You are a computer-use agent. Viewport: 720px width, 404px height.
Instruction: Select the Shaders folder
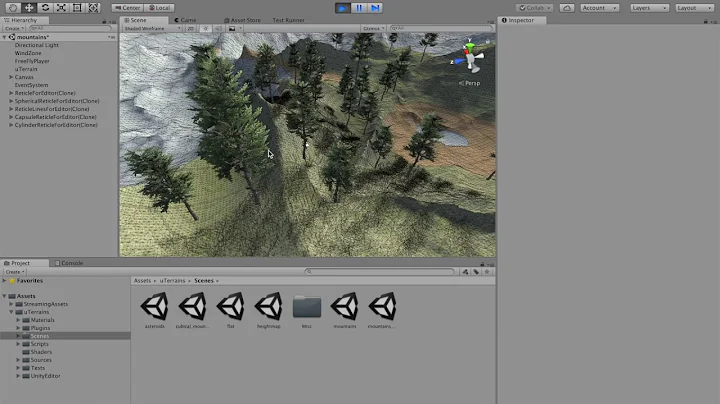click(41, 352)
